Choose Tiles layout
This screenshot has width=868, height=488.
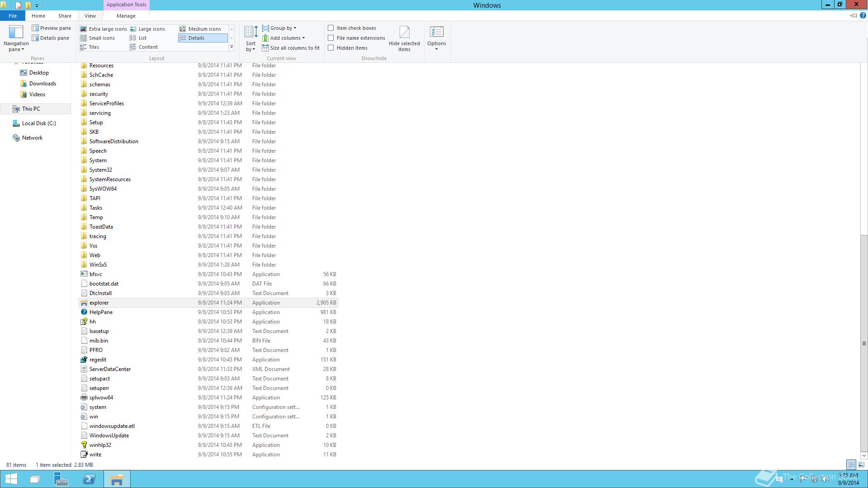(90, 47)
